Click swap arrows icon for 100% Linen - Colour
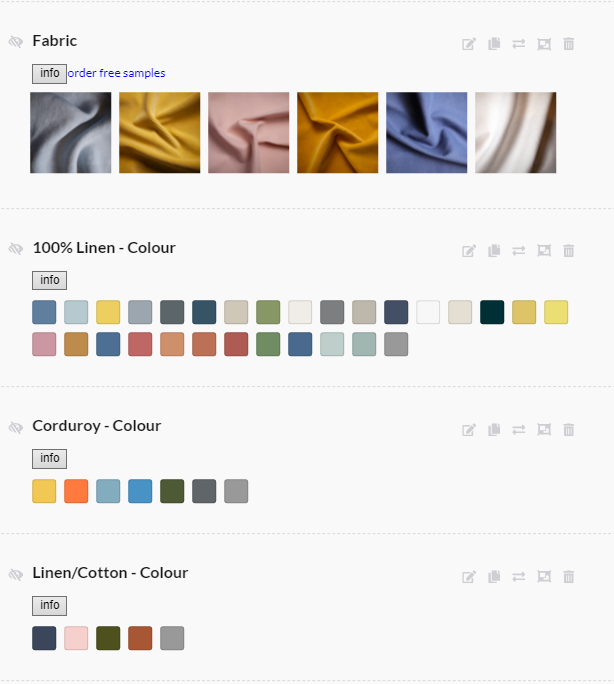This screenshot has width=614, height=684. [x=519, y=251]
